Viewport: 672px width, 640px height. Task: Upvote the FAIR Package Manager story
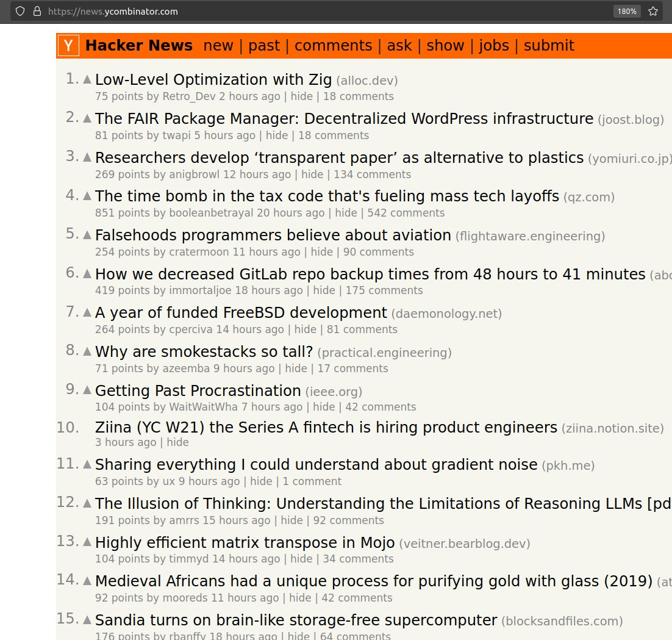pos(87,118)
